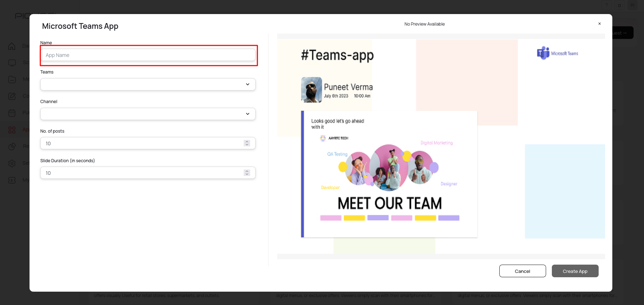Click the Puneet Verma avatar in preview
Viewport: 644px width, 305px height.
[x=311, y=90]
